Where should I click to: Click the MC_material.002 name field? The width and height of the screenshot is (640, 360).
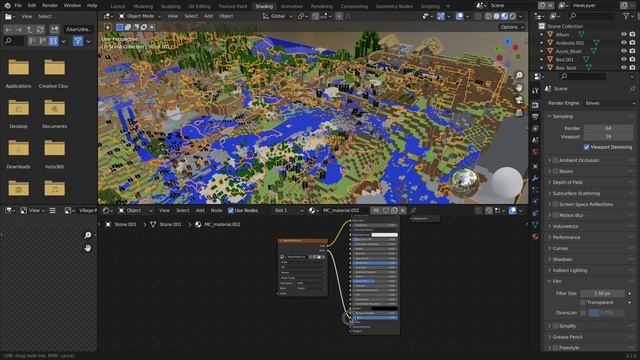pos(344,211)
